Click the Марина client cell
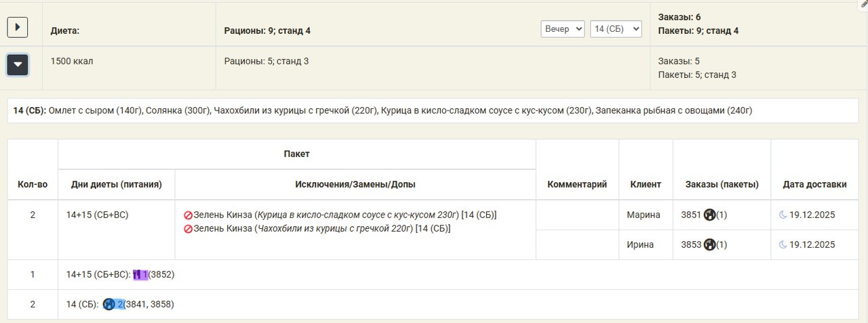Image resolution: width=868 pixels, height=323 pixels. [x=644, y=215]
